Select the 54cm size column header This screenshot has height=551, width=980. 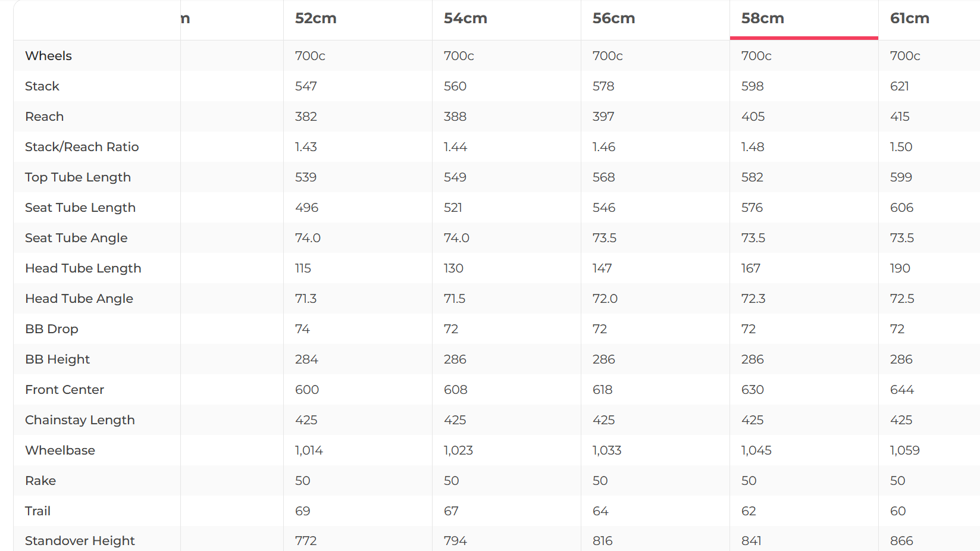pos(465,18)
